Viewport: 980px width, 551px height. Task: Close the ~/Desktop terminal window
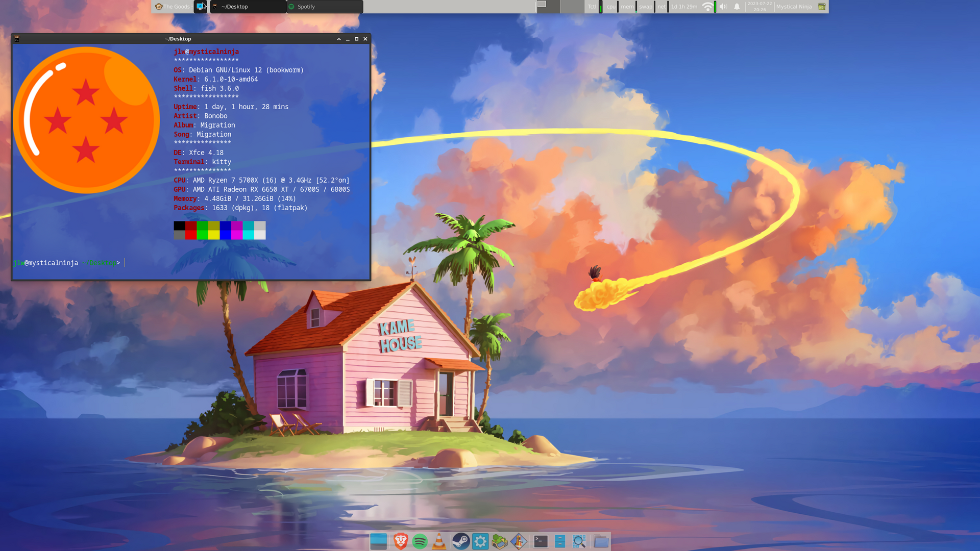[x=365, y=39]
